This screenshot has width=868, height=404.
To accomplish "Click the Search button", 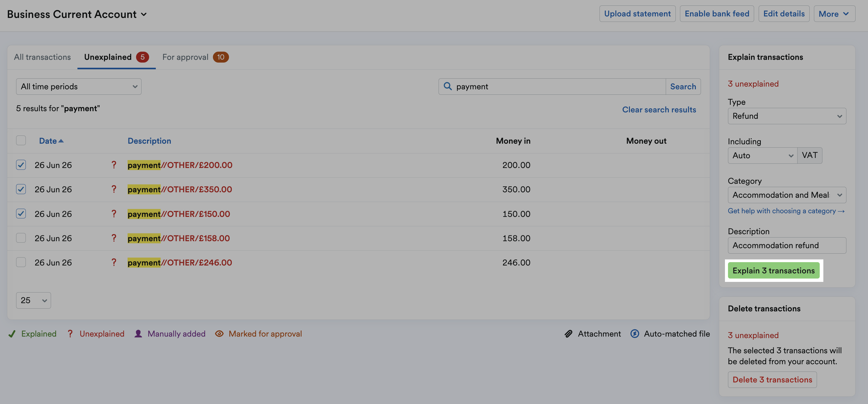I will click(x=683, y=87).
